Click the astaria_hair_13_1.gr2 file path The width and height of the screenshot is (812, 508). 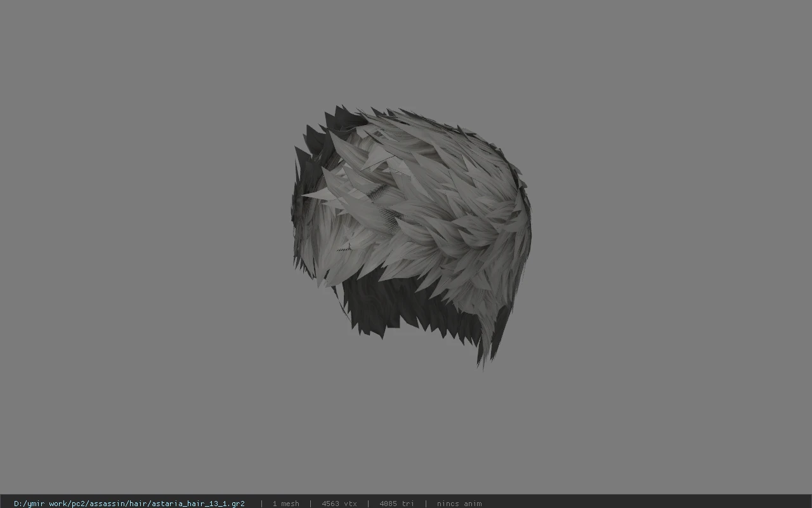pyautogui.click(x=129, y=504)
